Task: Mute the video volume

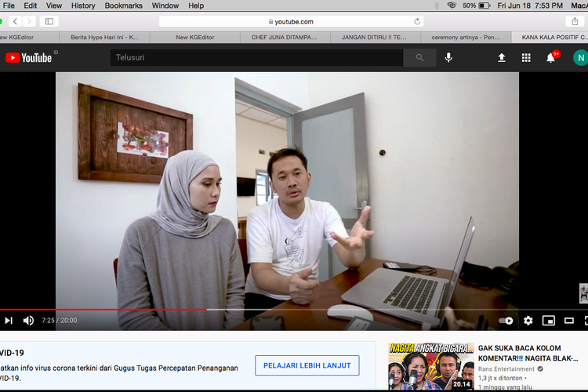Action: click(28, 321)
